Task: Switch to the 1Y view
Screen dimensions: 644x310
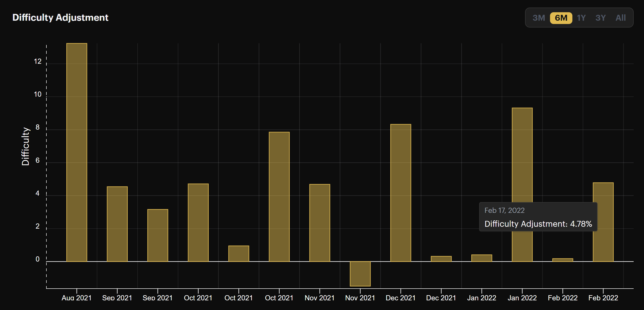Action: (582, 17)
